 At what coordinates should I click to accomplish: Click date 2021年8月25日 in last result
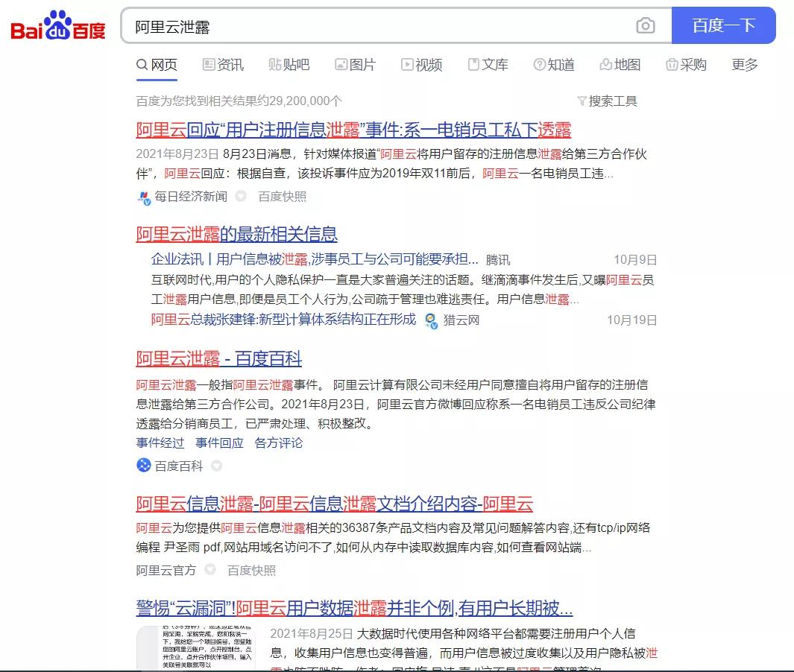click(x=312, y=633)
